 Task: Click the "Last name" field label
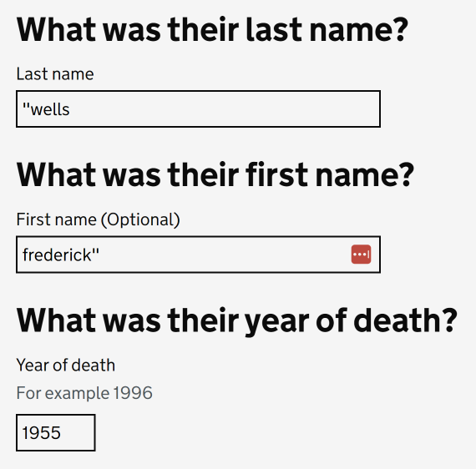55,74
